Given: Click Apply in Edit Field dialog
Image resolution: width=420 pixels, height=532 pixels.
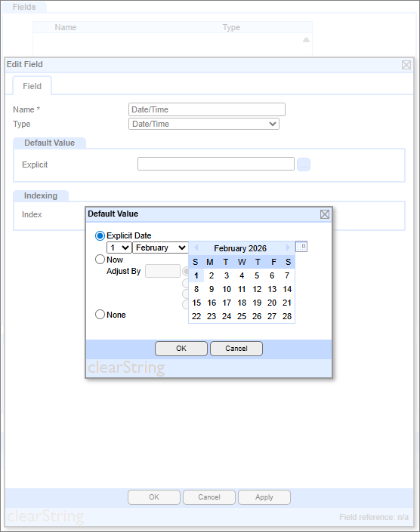Looking at the screenshot, I should pos(264,497).
